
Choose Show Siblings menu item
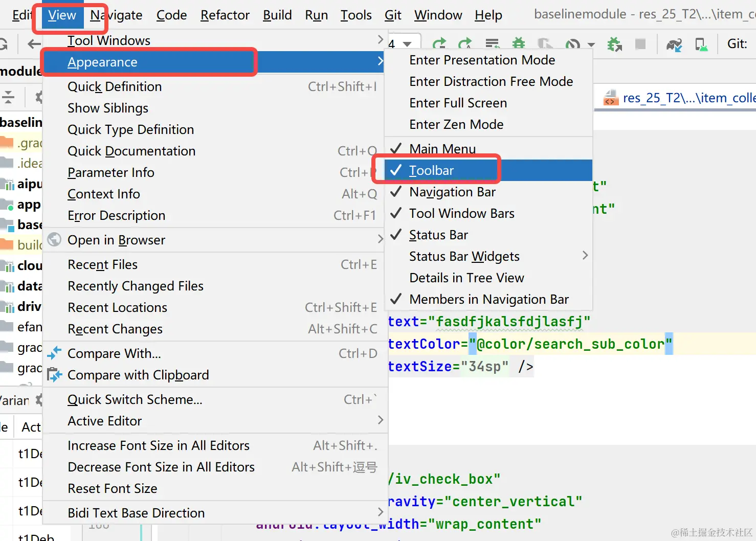214,108
